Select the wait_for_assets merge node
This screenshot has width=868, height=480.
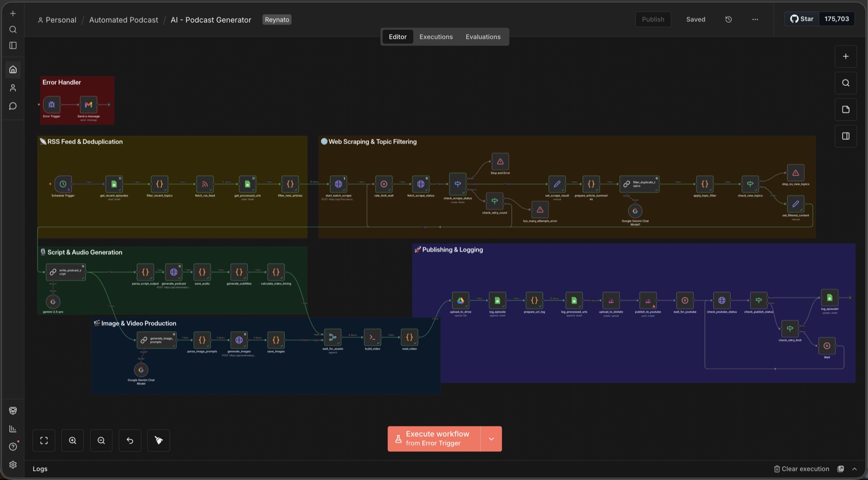(x=333, y=337)
